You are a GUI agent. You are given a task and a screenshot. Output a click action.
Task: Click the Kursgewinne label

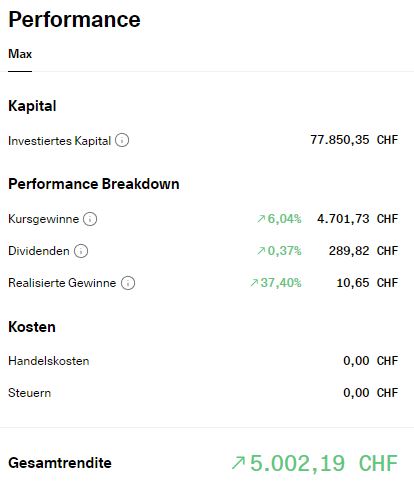pos(43,219)
